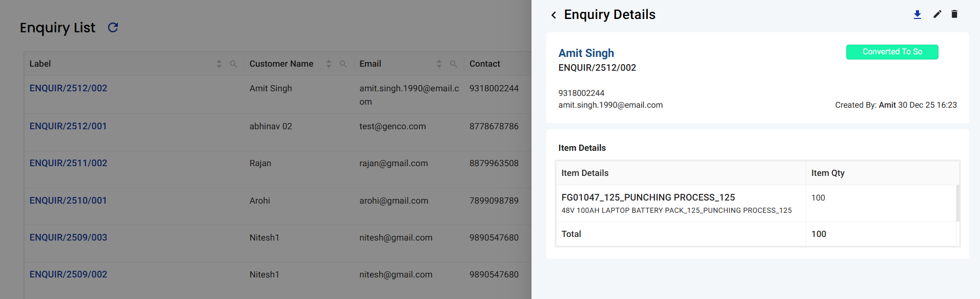Search in the Label column
980x299 pixels.
(233, 64)
